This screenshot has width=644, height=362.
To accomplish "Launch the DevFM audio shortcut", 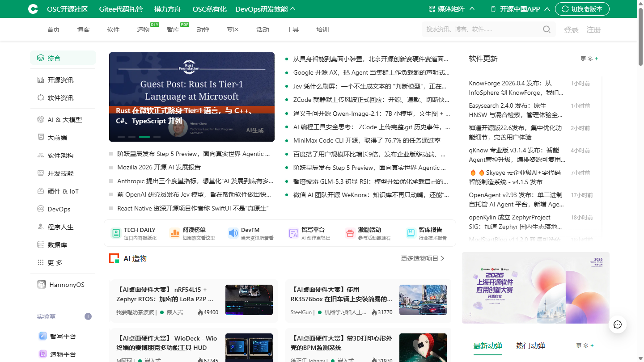I will [251, 233].
